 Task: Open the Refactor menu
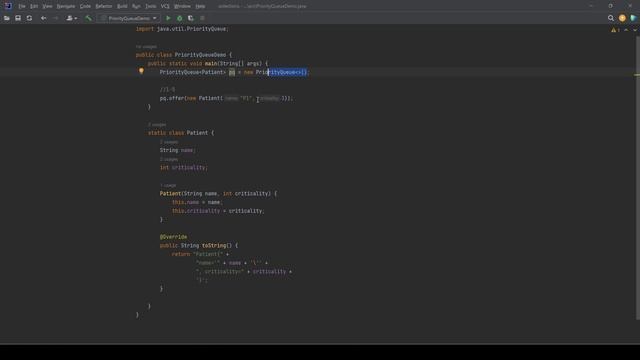pyautogui.click(x=104, y=6)
